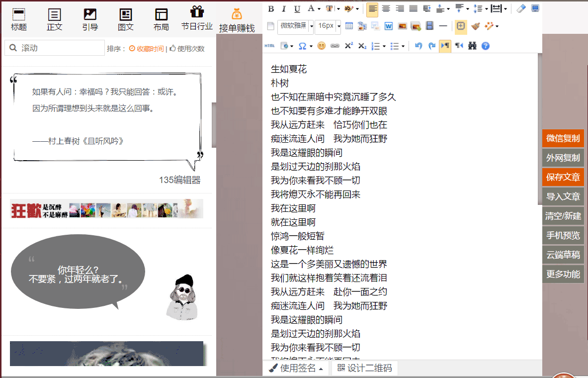The width and height of the screenshot is (588, 378).
Task: Insert a table using the table icon
Action: pos(349,26)
